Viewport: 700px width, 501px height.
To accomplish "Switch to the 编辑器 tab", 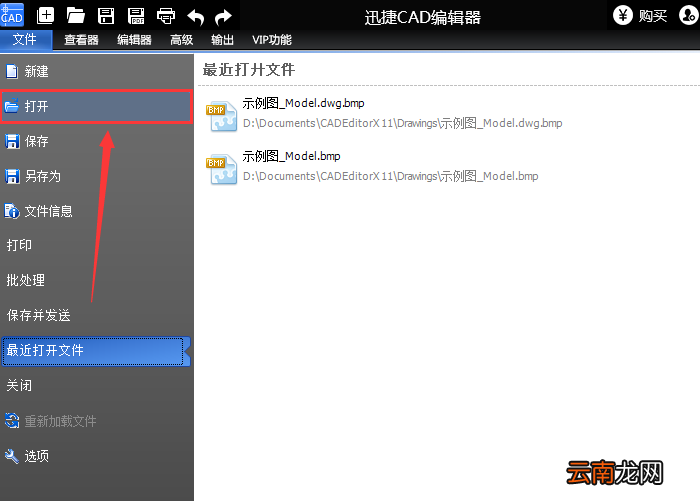I will coord(134,40).
